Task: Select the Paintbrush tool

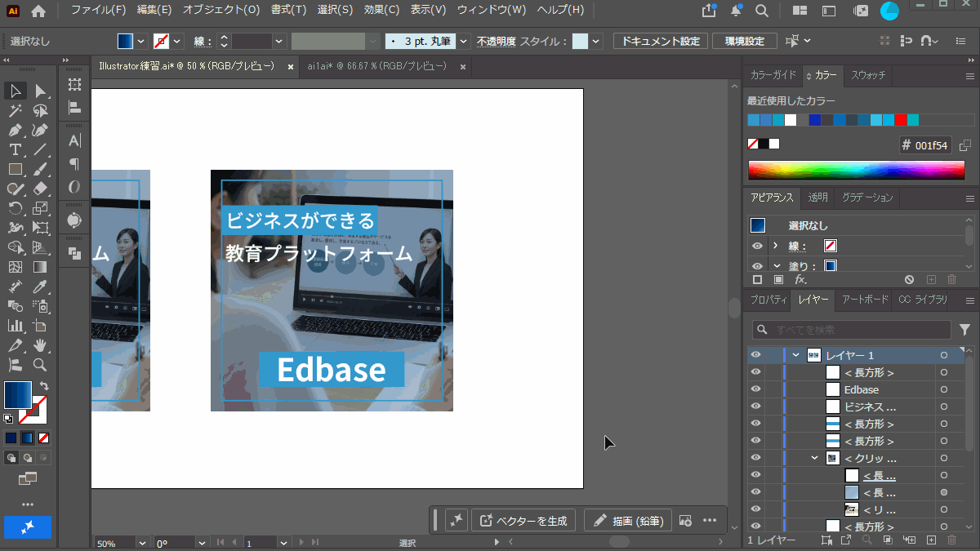Action: (x=40, y=169)
